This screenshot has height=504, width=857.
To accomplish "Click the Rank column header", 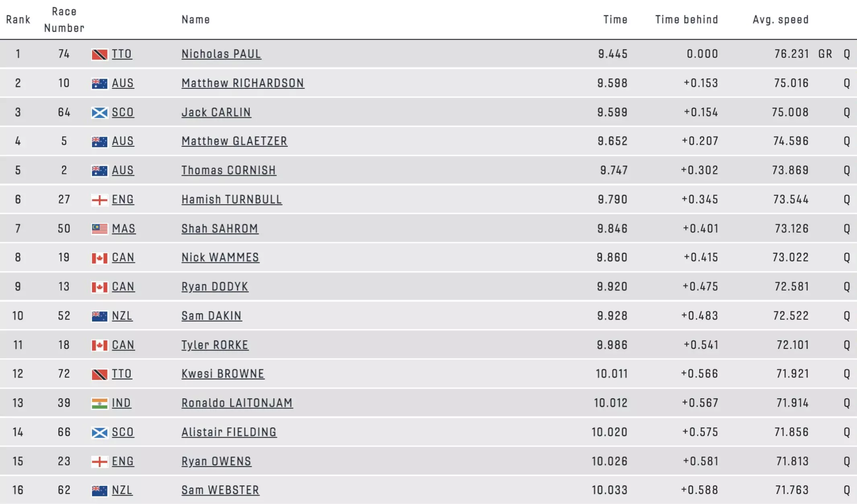I will [18, 20].
